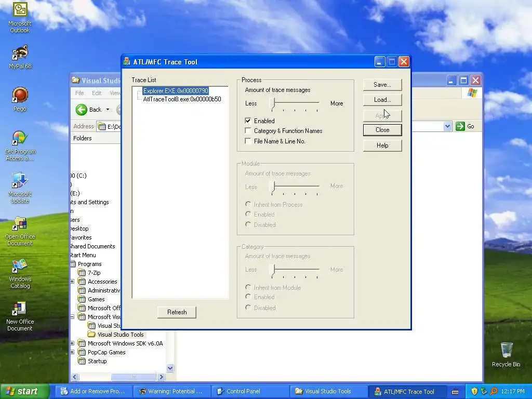532x399 pixels.
Task: Select Explorer.EXE:0x00000790 in Trace List
Action: (x=176, y=90)
